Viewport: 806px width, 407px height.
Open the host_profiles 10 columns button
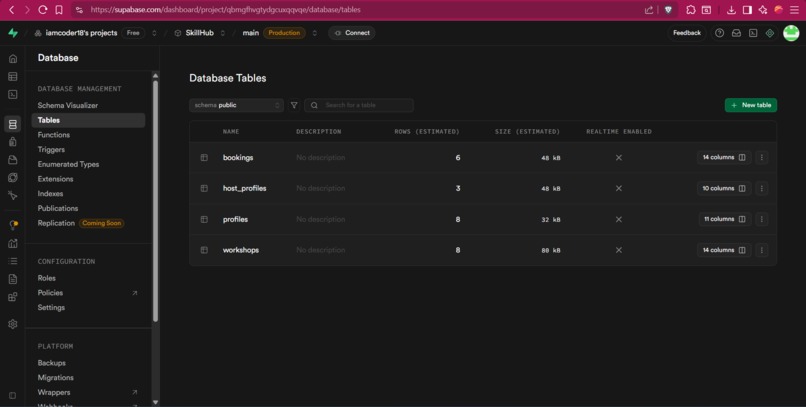point(724,189)
